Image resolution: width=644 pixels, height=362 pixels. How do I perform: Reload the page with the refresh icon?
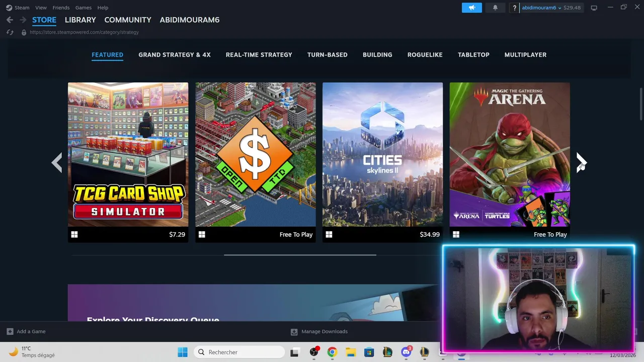(10, 32)
